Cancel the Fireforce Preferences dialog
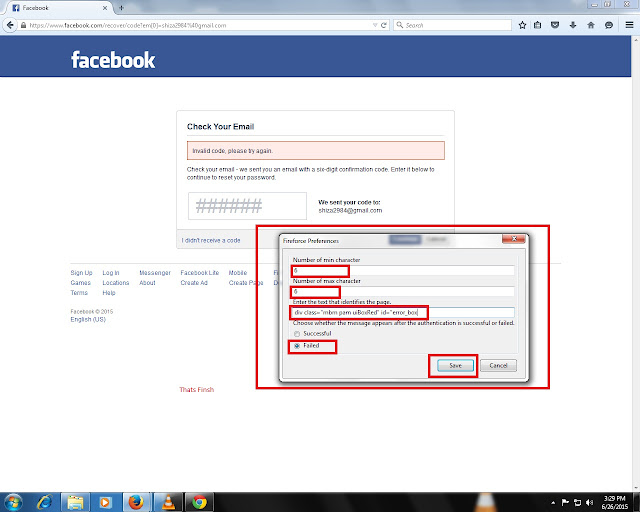Image resolution: width=640 pixels, height=512 pixels. tap(498, 365)
